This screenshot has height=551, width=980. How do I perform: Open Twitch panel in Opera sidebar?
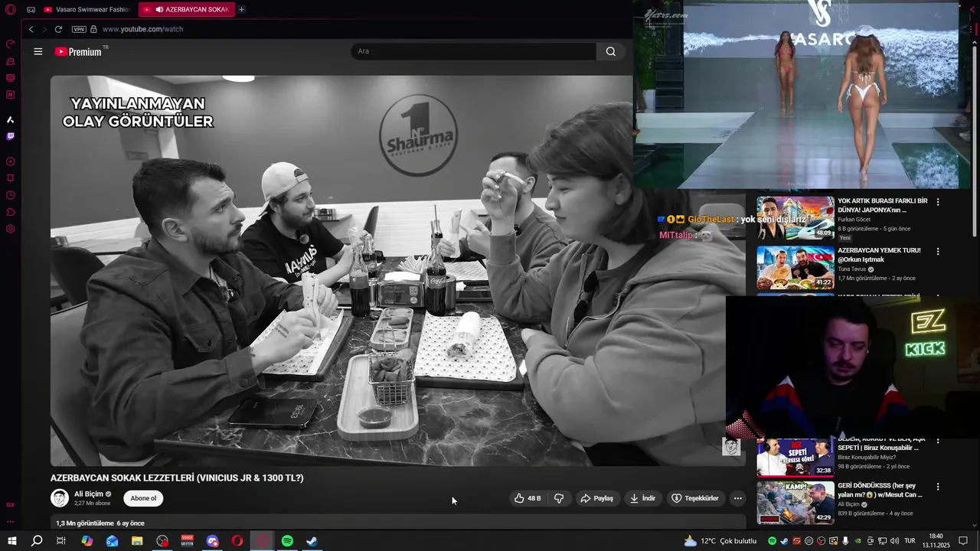point(11,136)
